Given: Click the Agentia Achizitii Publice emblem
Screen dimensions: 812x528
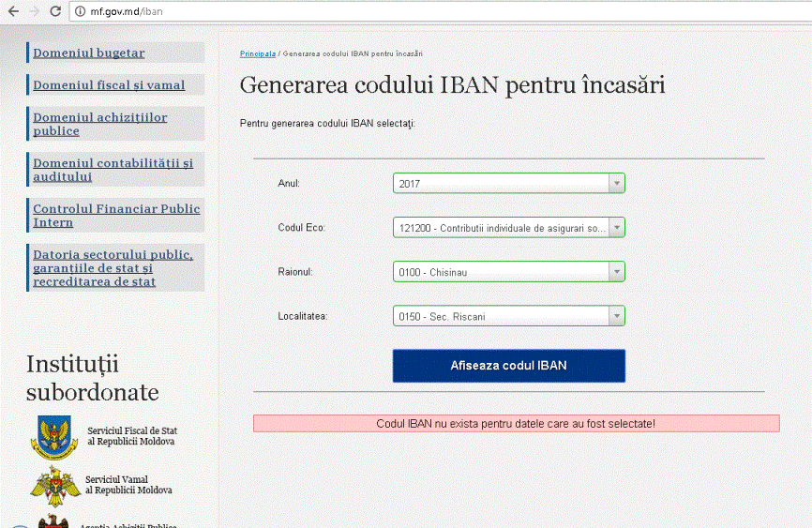Looking at the screenshot, I should [x=53, y=521].
